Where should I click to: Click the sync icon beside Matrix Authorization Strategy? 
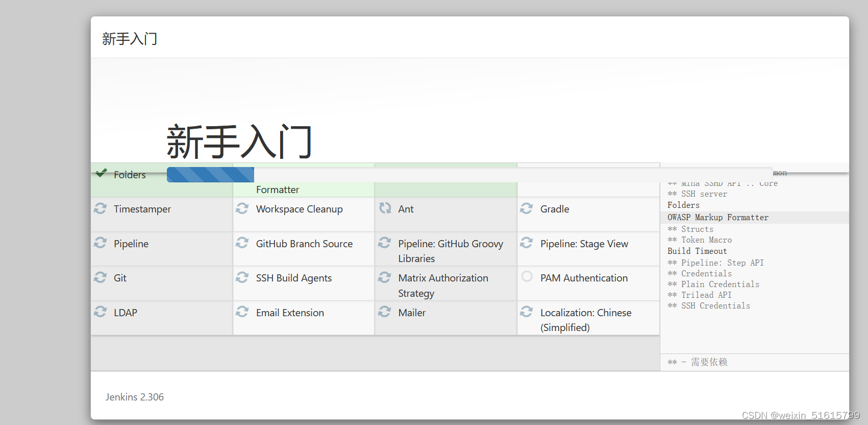(385, 277)
